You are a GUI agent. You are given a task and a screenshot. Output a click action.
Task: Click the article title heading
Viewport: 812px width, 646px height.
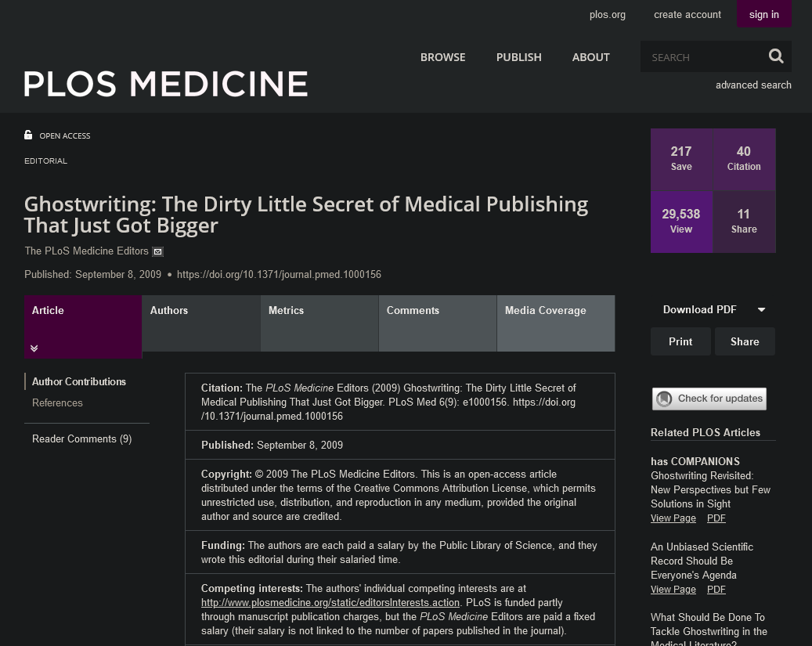[306, 215]
